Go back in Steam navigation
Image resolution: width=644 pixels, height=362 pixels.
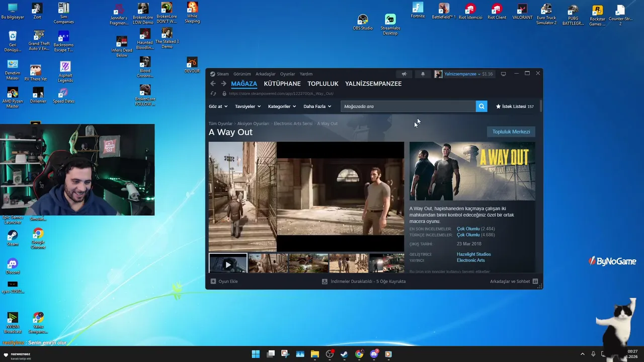pos(213,84)
